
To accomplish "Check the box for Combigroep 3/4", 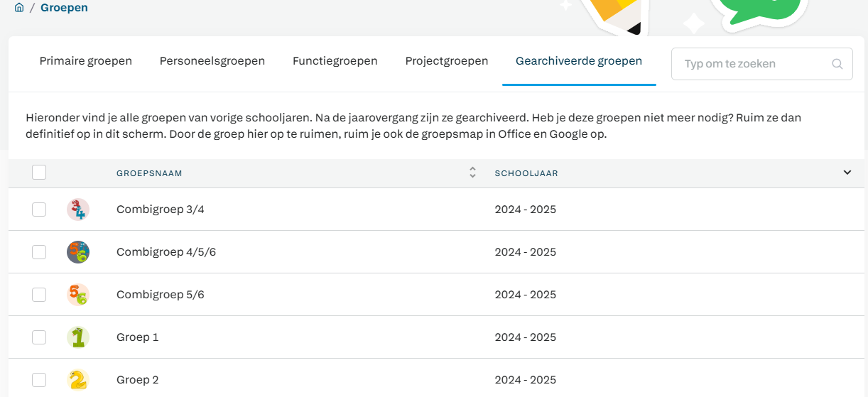I will [39, 210].
